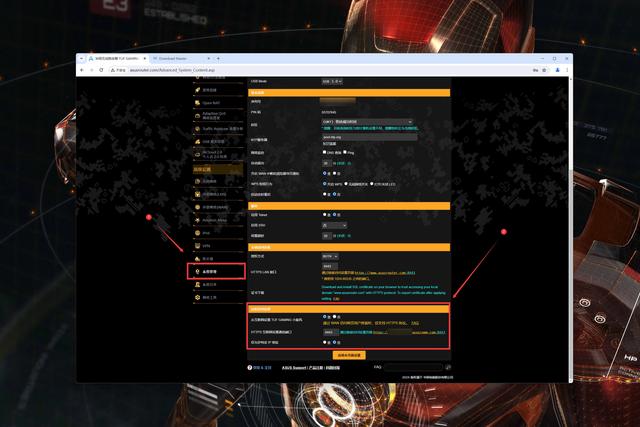
Task: Go back in the browser
Action: tap(82, 70)
